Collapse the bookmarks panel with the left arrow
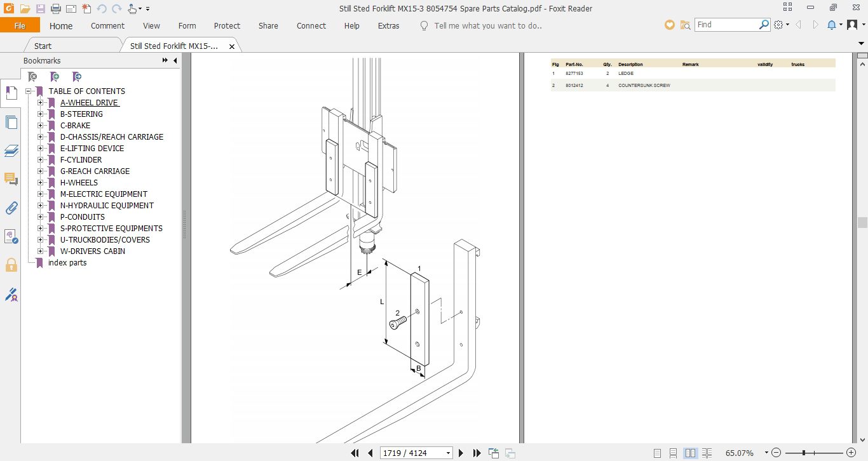Screen dimensions: 868x461 click(175, 60)
